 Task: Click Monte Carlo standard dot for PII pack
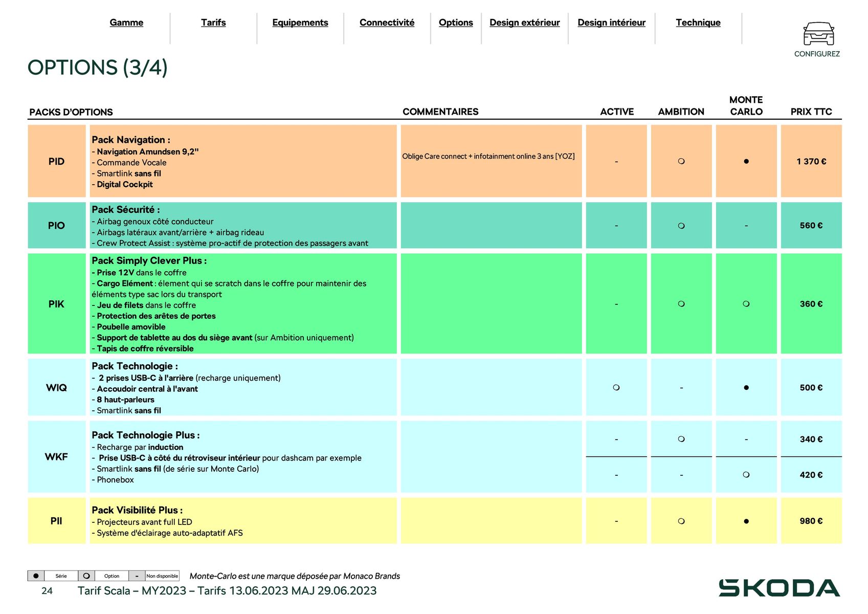pyautogui.click(x=746, y=521)
